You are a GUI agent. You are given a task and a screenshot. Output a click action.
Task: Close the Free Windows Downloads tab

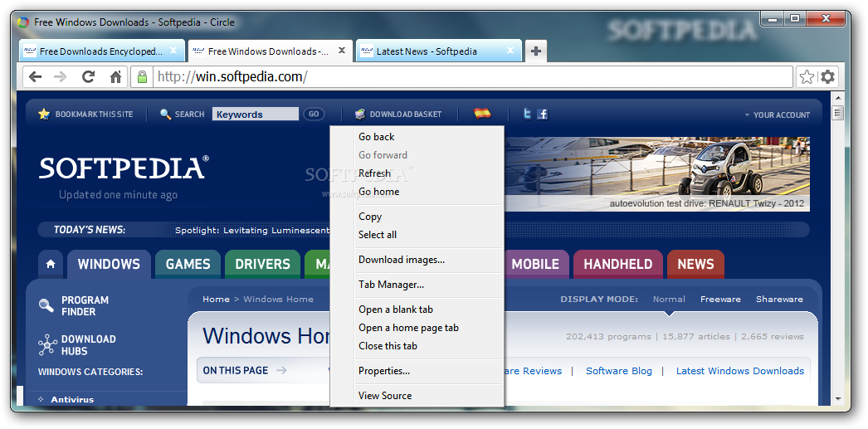pyautogui.click(x=342, y=51)
